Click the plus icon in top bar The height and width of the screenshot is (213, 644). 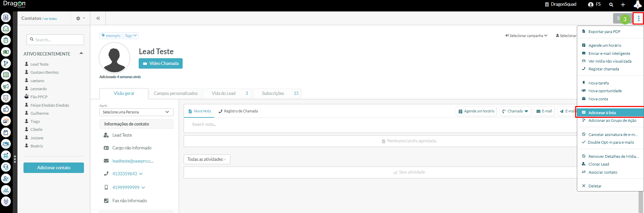(623, 5)
